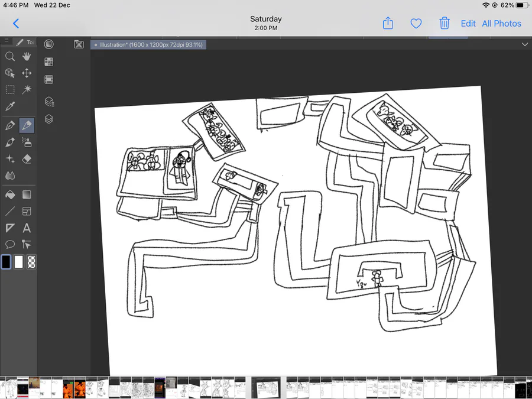Select the Hand move-canvas tool

27,56
